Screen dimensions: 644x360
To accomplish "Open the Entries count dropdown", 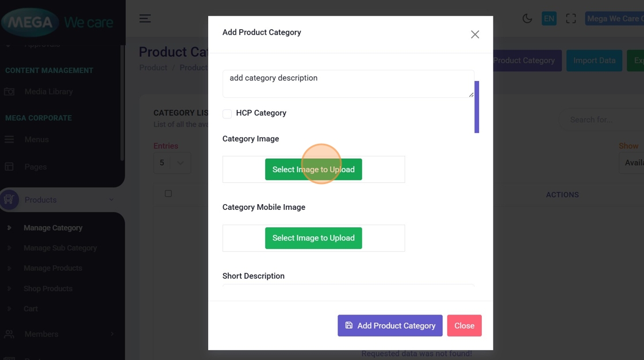I will coord(172,163).
